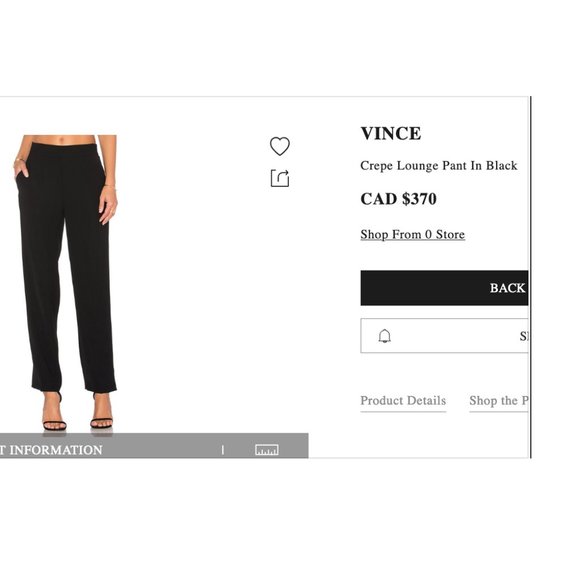Viewport: 580px width, 580px height.
Task: Click the bell notification icon
Action: tap(385, 336)
